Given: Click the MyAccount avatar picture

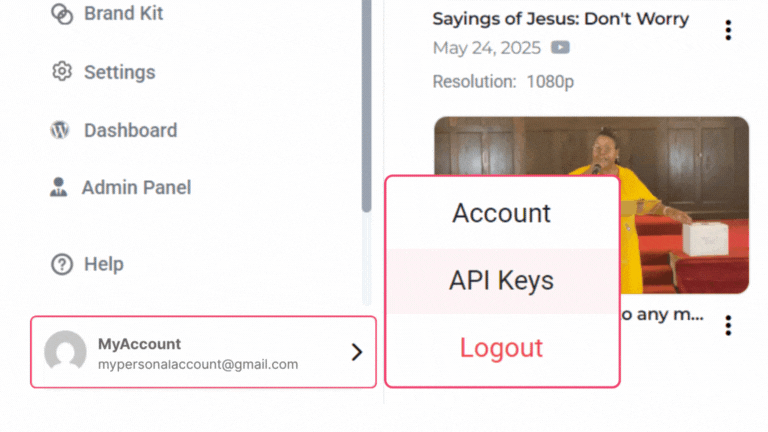Looking at the screenshot, I should tap(65, 353).
